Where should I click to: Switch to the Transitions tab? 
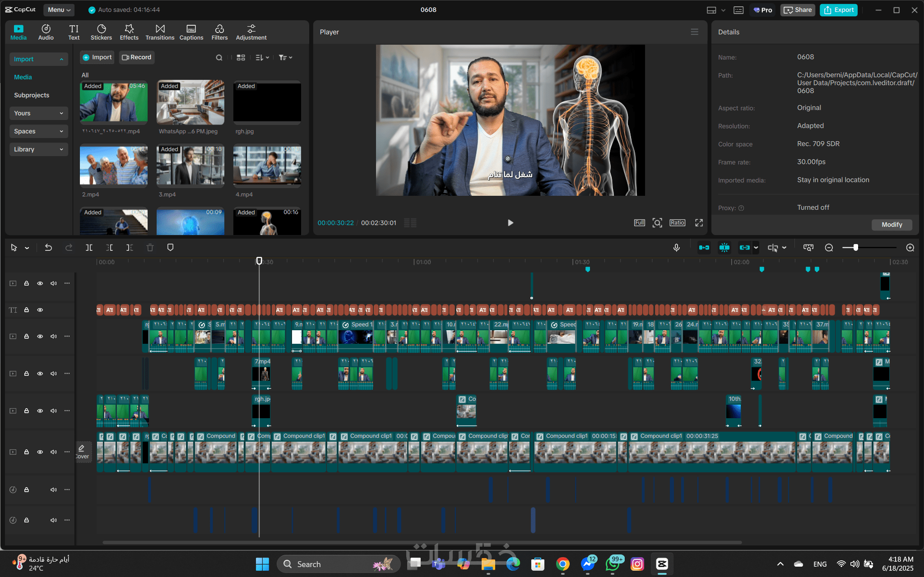point(160,32)
